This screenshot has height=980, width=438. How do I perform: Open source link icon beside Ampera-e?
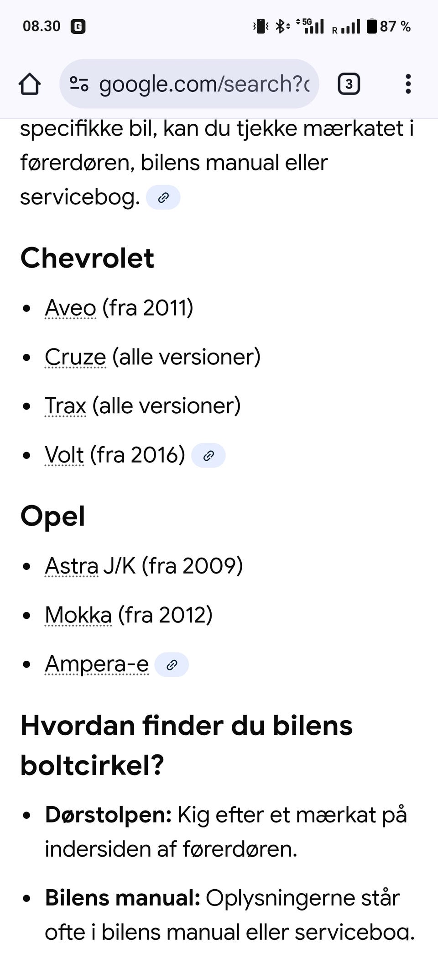point(172,664)
